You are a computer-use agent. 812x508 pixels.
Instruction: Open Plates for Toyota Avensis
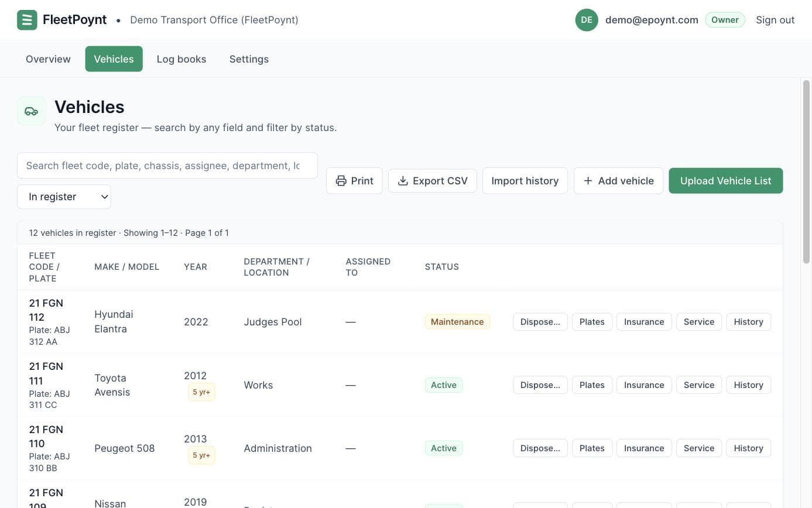click(592, 385)
